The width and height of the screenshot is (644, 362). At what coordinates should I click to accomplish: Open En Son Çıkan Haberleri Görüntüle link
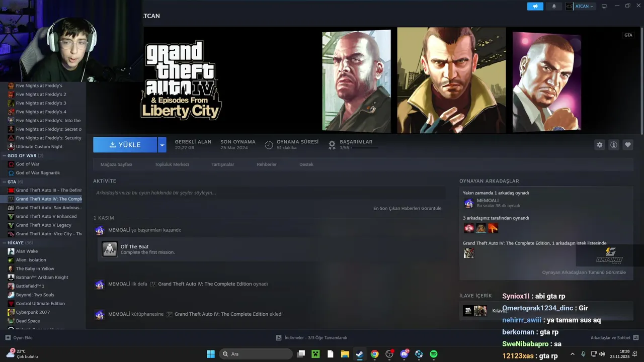[x=407, y=208]
